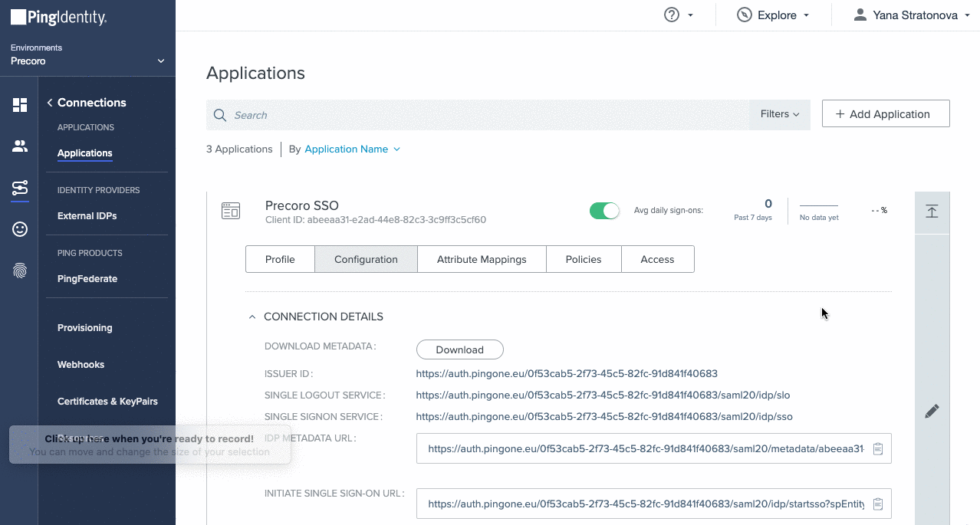Click the Initiate Single Sign-On URL field

654,504
